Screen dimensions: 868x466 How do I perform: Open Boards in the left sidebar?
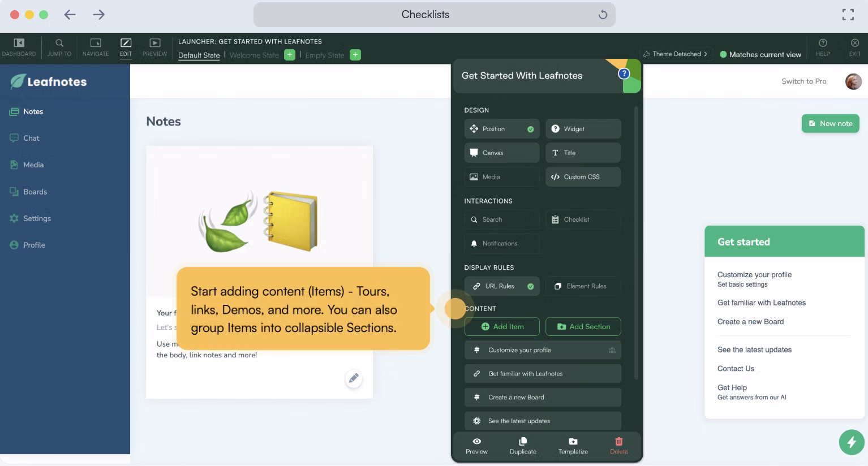click(35, 192)
